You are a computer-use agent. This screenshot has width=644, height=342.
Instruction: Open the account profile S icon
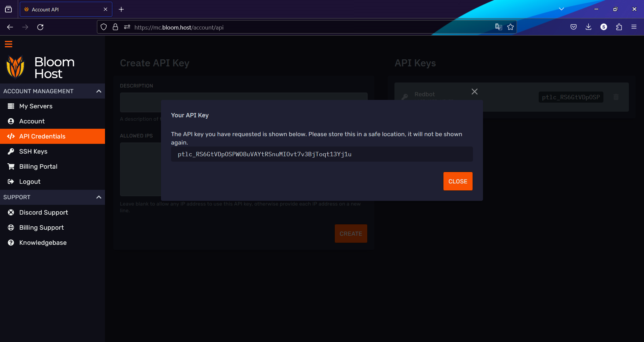[x=604, y=27]
